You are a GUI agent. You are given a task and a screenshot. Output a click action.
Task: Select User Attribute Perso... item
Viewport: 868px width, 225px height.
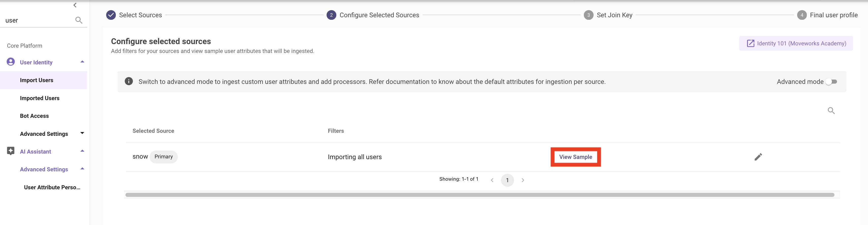[52, 187]
